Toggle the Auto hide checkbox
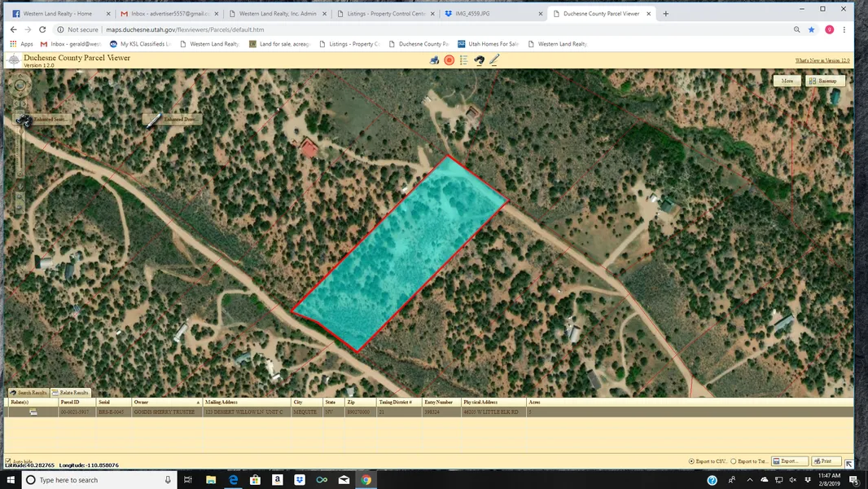868x489 pixels. click(8, 461)
